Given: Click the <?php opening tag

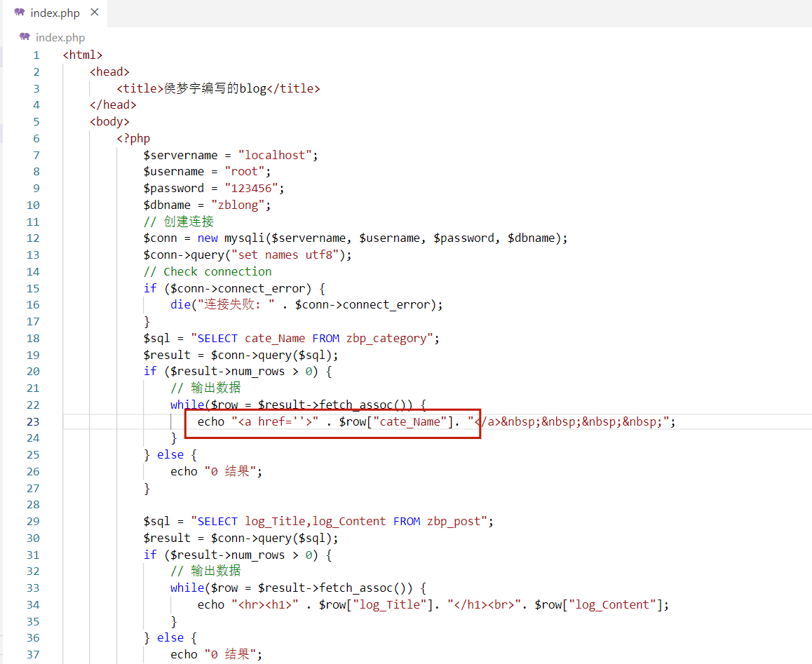Looking at the screenshot, I should [x=134, y=138].
